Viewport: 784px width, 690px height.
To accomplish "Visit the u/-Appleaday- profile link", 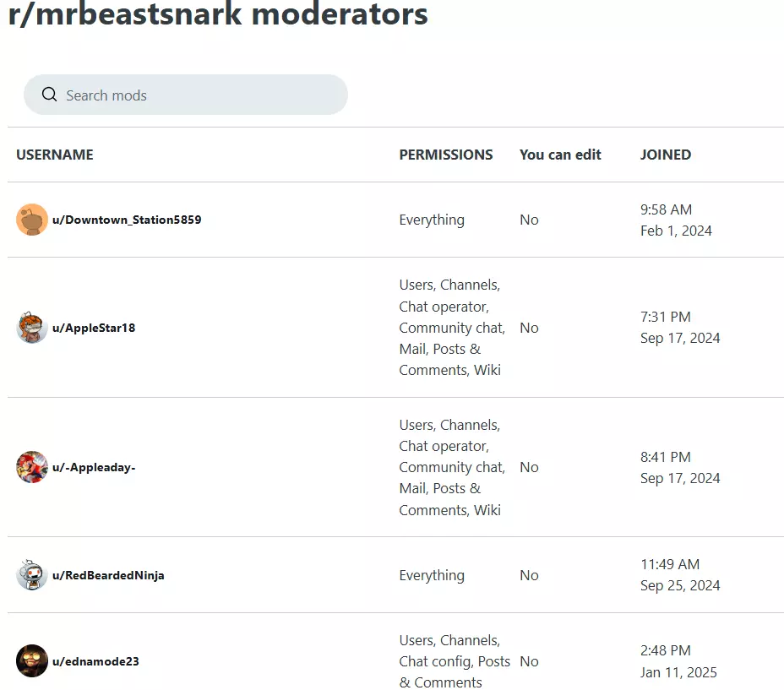I will [94, 467].
